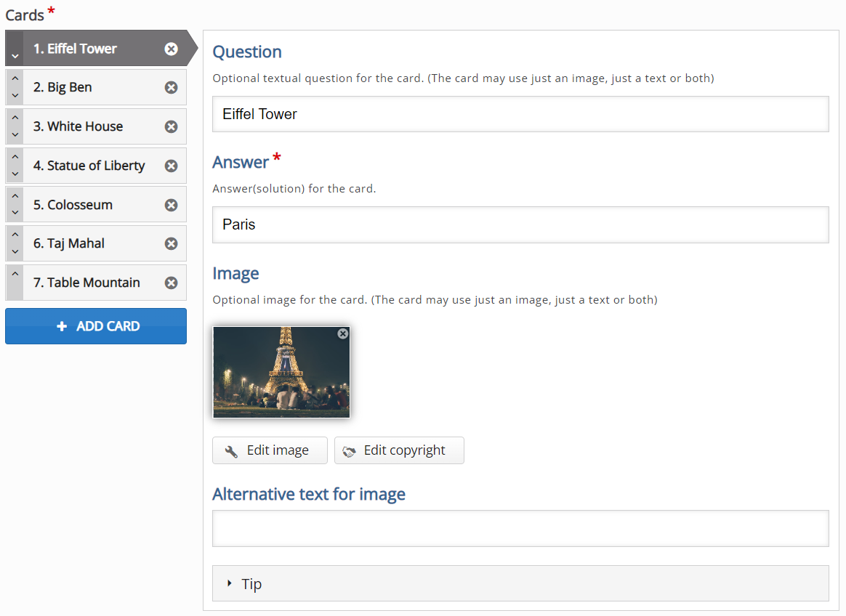Delete the Statue of Liberty card
The height and width of the screenshot is (616, 846).
[x=171, y=166]
